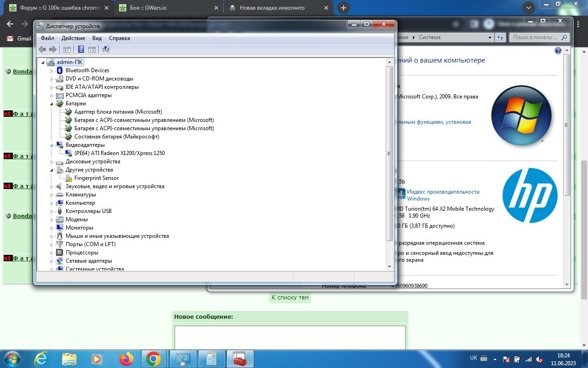Screen dimensions: 588x368
Task: Select Звуковые, видео и игровые устройства
Action: pos(115,186)
